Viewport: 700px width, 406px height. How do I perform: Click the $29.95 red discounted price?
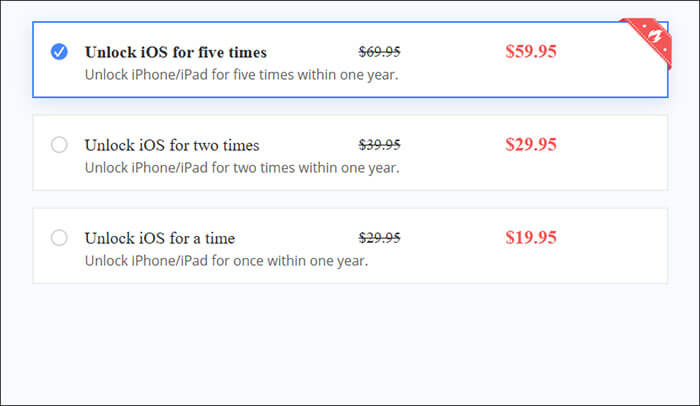tap(531, 144)
